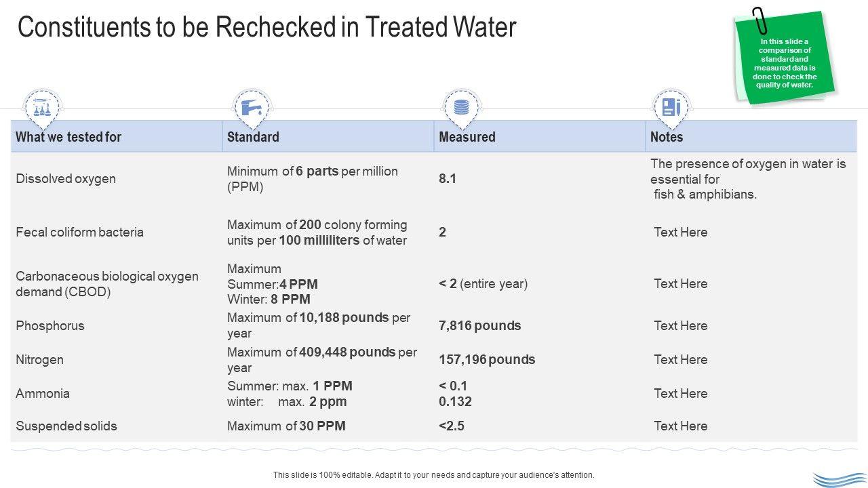Click the Suspended solids row label
The height and width of the screenshot is (488, 868).
pyautogui.click(x=66, y=426)
